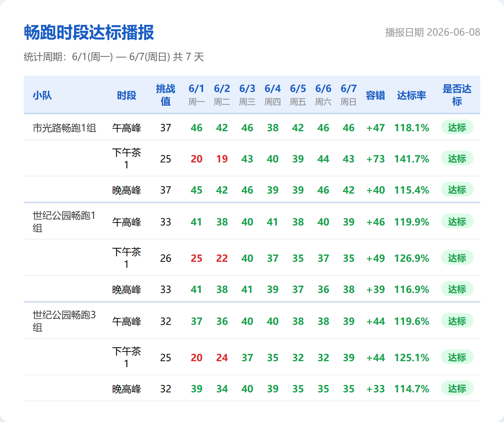Select the 小队 column header
The height and width of the screenshot is (422, 504).
tap(42, 95)
